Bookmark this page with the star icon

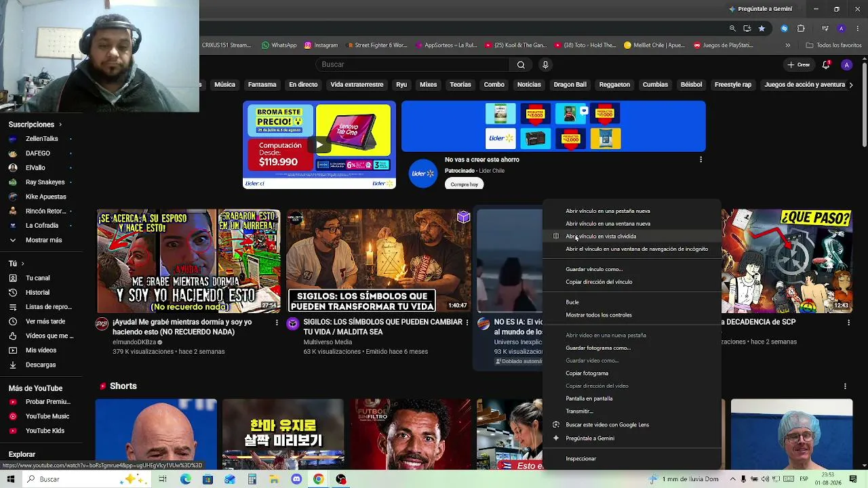coord(762,28)
